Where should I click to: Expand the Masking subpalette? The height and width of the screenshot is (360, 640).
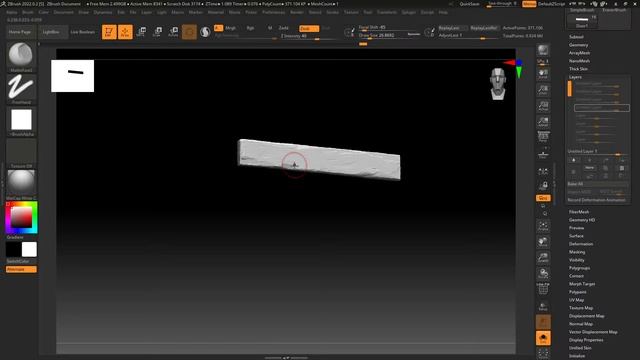tap(577, 252)
